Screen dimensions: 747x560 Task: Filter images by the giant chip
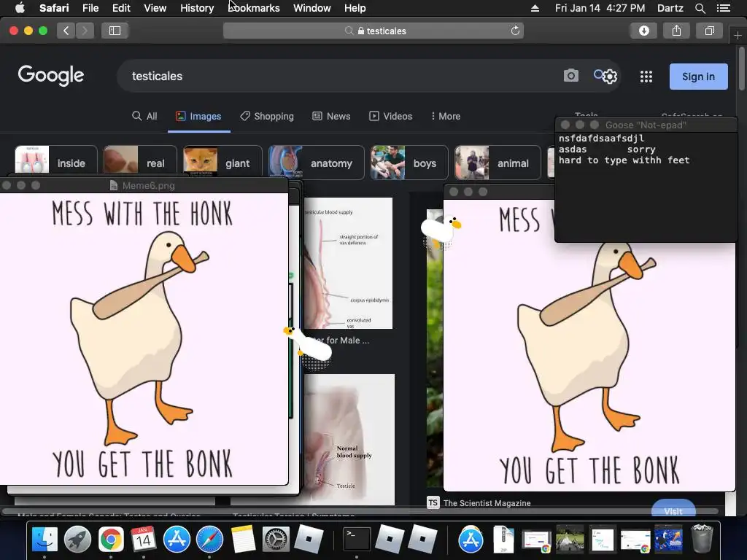[222, 163]
